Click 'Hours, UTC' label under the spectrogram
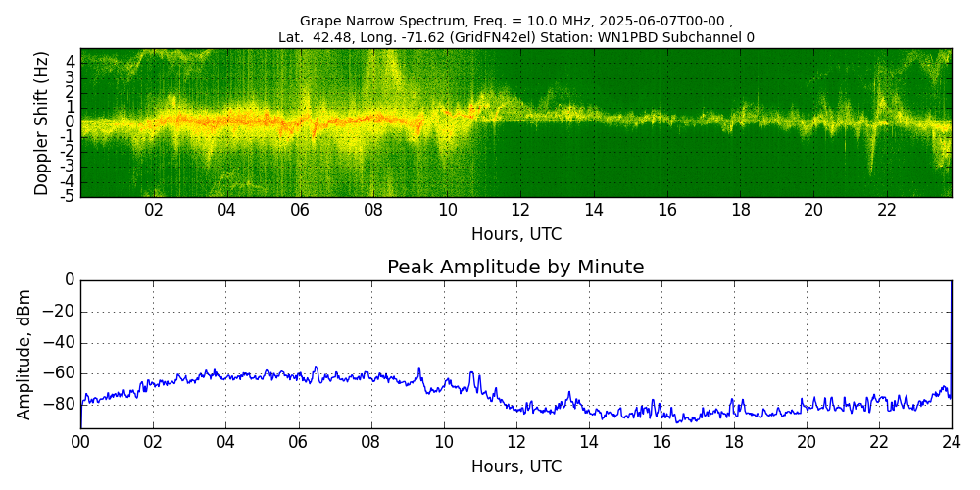The width and height of the screenshot is (980, 490). pos(515,235)
